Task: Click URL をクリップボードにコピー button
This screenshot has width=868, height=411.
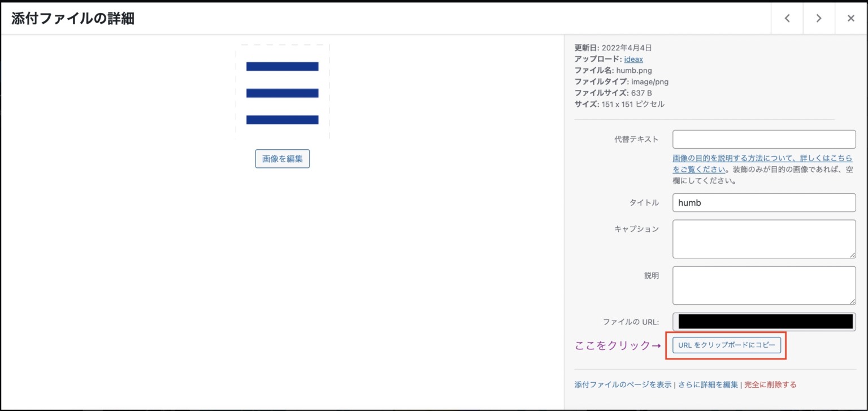Action: click(727, 345)
